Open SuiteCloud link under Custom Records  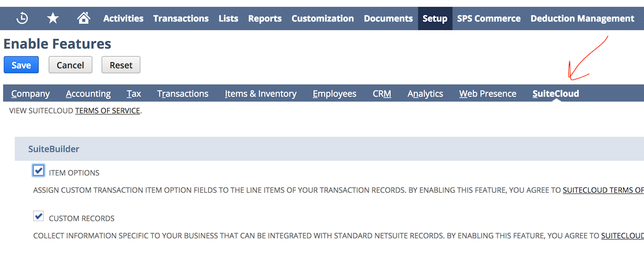click(622, 236)
